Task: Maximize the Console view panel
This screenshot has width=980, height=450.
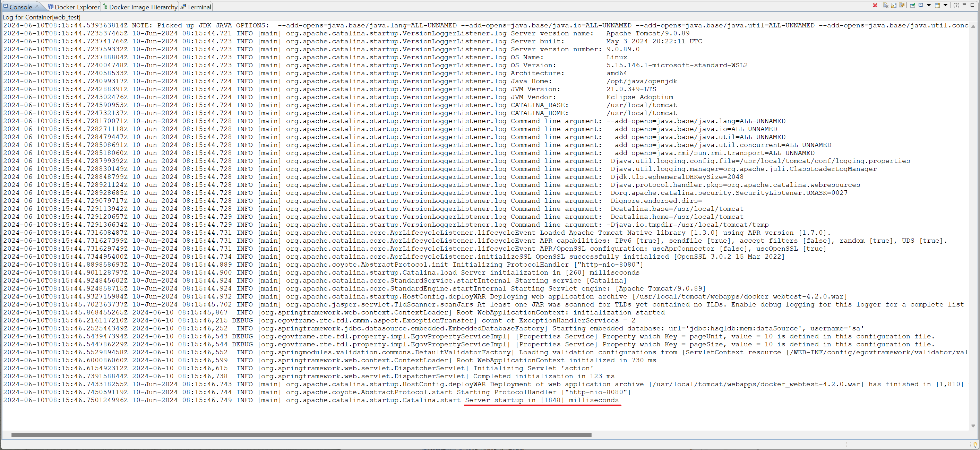Action: tap(972, 5)
